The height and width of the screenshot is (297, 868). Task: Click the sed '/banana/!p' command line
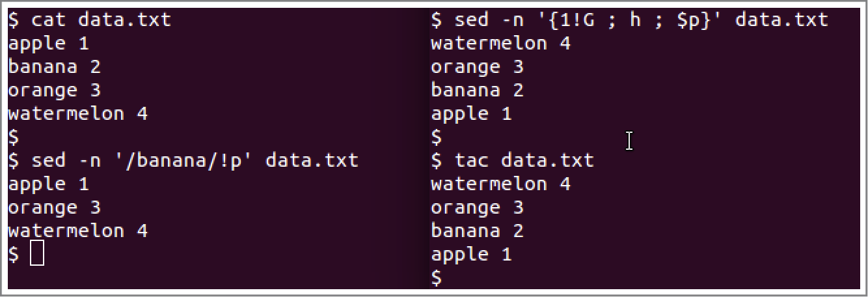pos(183,160)
